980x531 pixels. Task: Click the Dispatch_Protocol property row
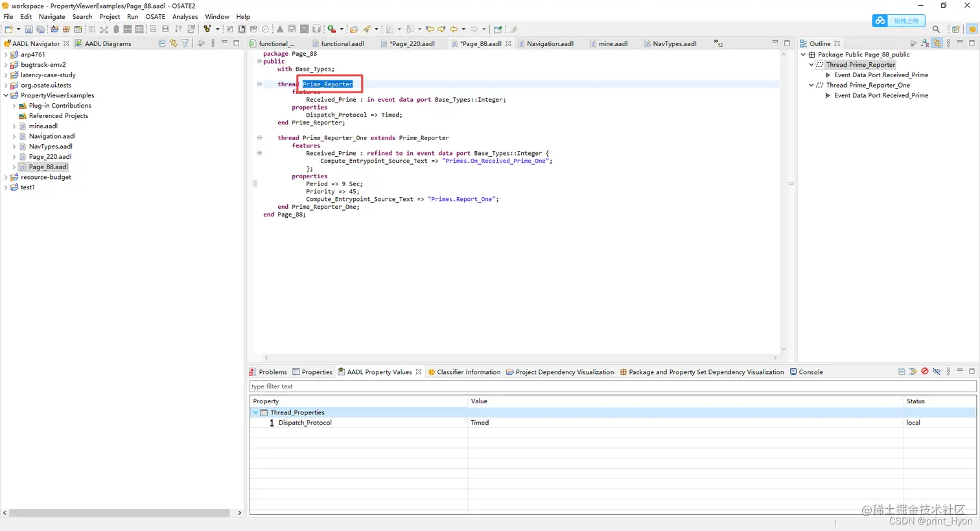(x=613, y=423)
